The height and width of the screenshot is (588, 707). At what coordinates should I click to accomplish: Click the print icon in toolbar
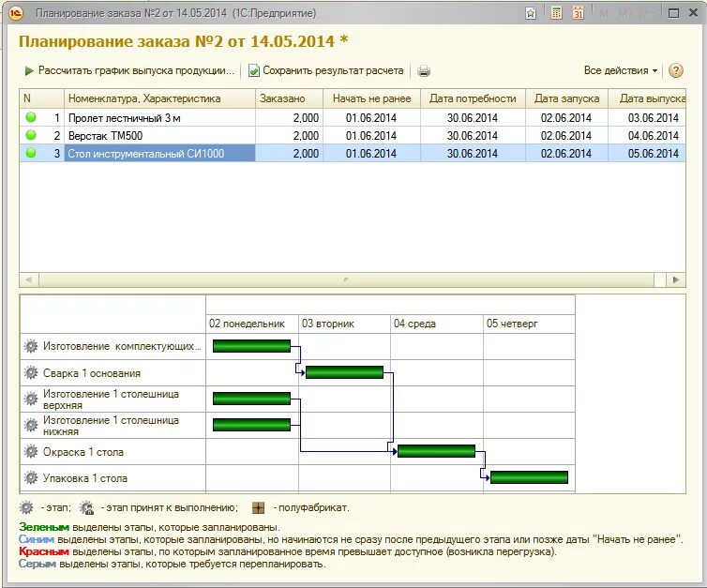pyautogui.click(x=424, y=70)
